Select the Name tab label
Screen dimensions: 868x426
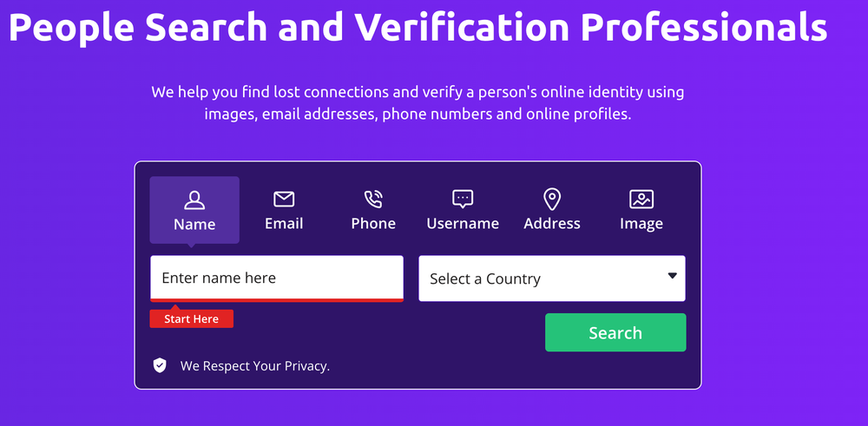point(194,224)
